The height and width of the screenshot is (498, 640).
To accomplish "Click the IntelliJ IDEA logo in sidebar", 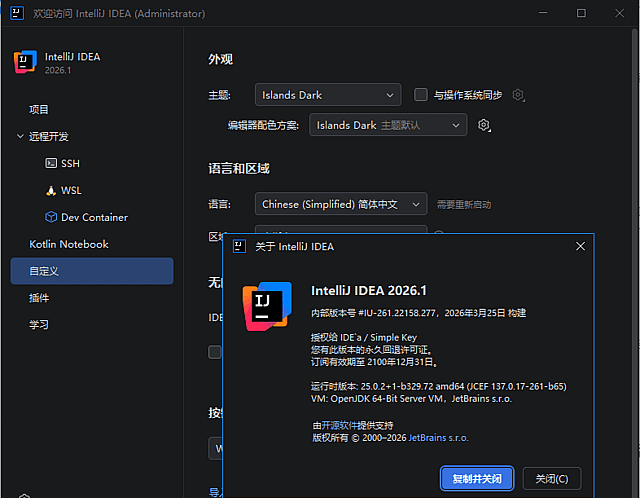I will click(x=25, y=62).
